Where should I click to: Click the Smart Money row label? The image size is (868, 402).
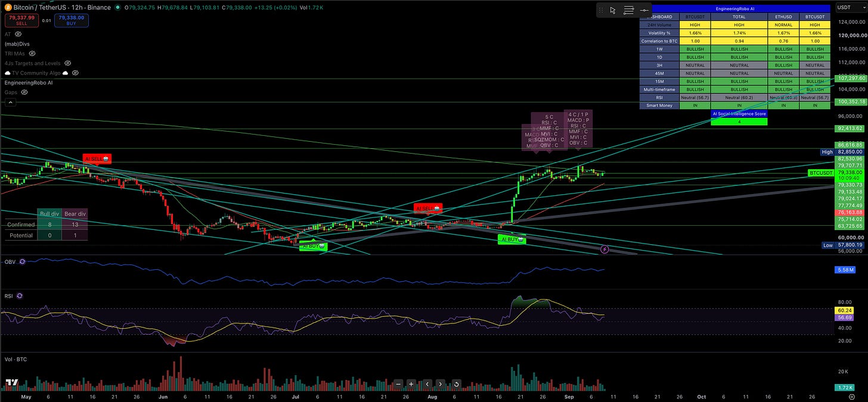coord(660,105)
